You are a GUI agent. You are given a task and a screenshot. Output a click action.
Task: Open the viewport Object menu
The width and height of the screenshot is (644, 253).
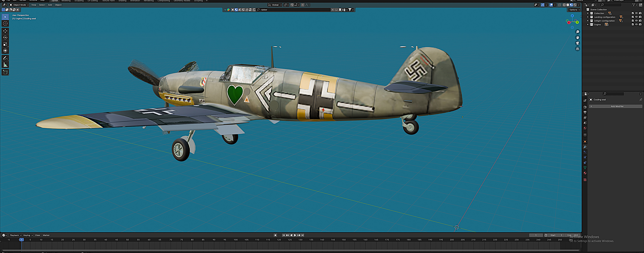point(58,5)
